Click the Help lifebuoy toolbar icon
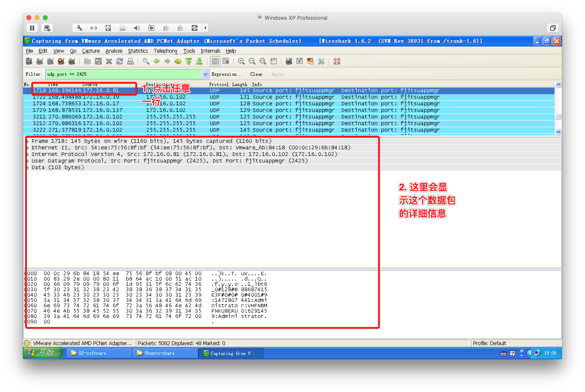 (337, 61)
